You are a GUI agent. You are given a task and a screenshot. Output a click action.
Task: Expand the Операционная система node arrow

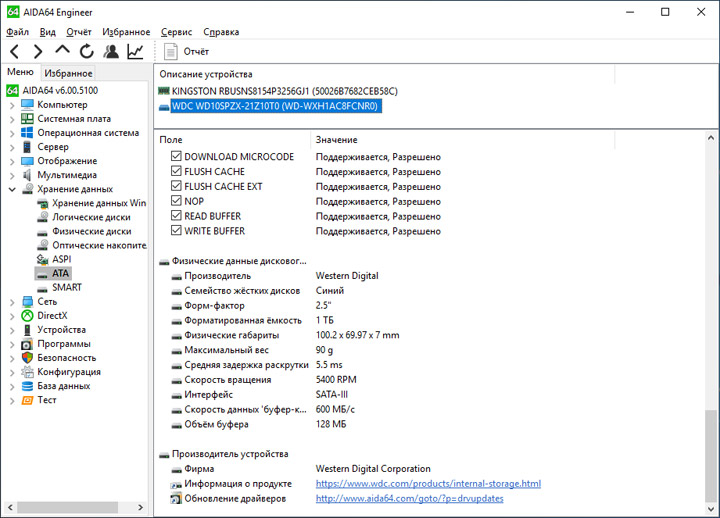tap(12, 134)
